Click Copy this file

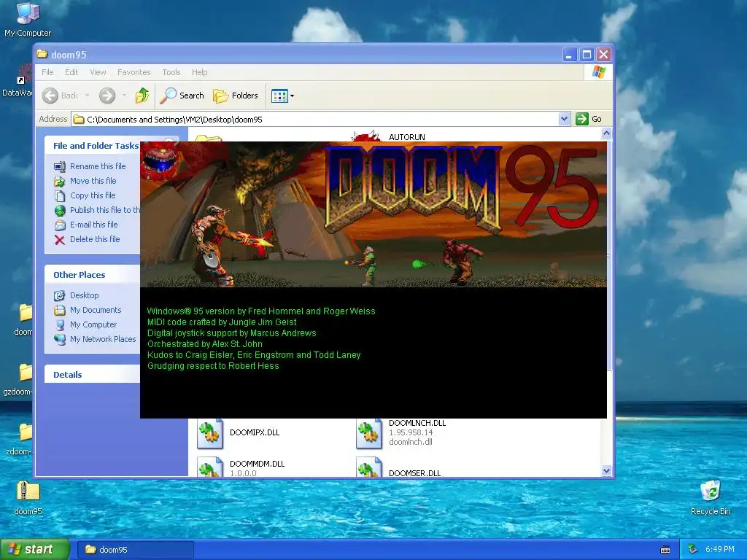[93, 195]
